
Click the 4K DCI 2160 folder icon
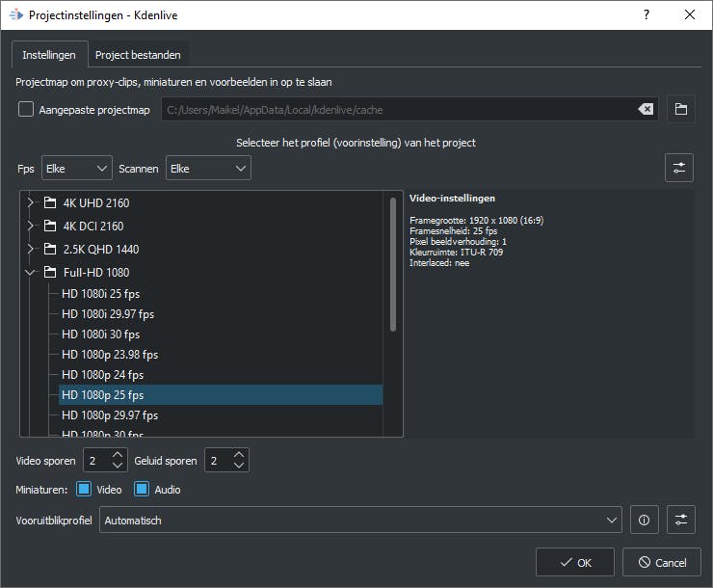[x=49, y=226]
